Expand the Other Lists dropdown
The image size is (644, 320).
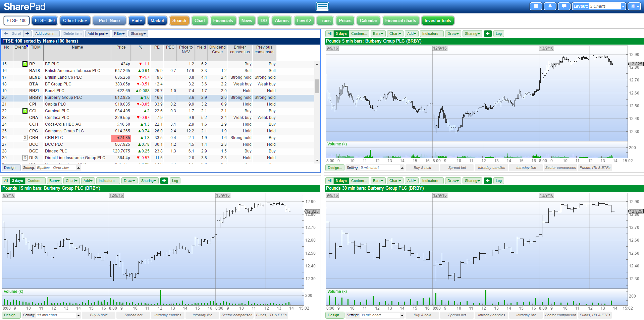[75, 20]
